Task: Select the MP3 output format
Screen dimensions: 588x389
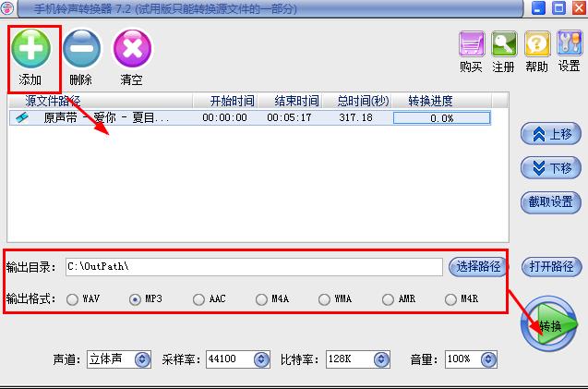Action: tap(135, 299)
